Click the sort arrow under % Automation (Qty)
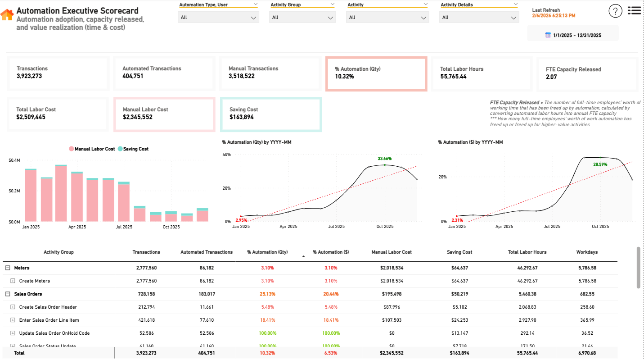Viewport: 644px width, 360px height. 303,256
